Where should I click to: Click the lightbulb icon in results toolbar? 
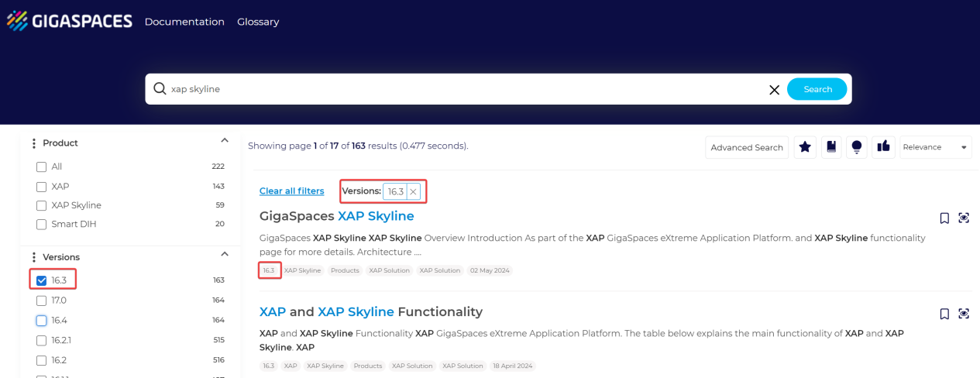pos(857,146)
